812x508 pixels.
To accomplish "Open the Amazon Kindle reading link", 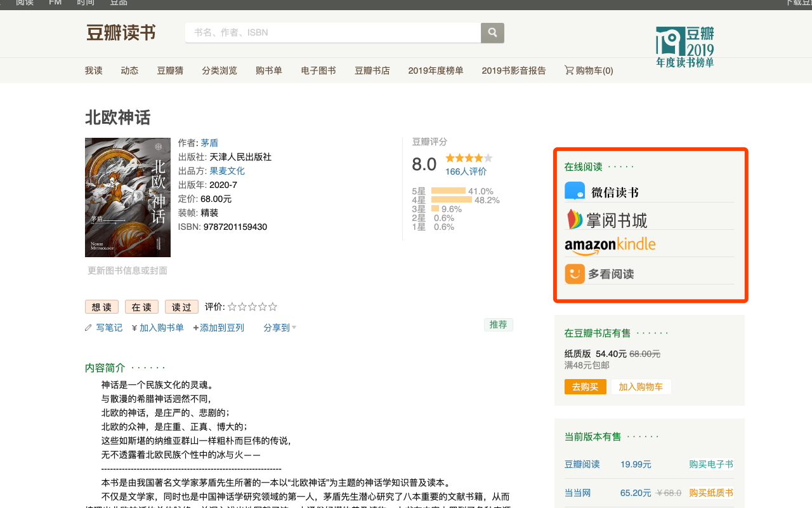I will (x=610, y=246).
